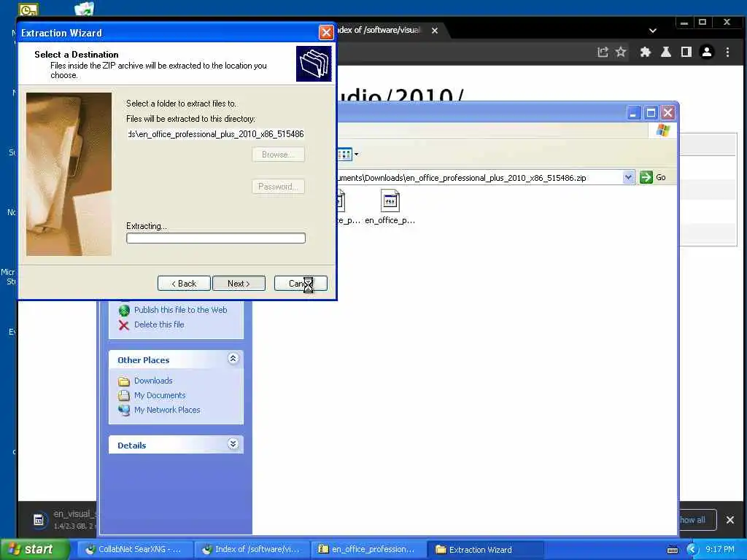Open Chrome three-dot menu

[727, 52]
